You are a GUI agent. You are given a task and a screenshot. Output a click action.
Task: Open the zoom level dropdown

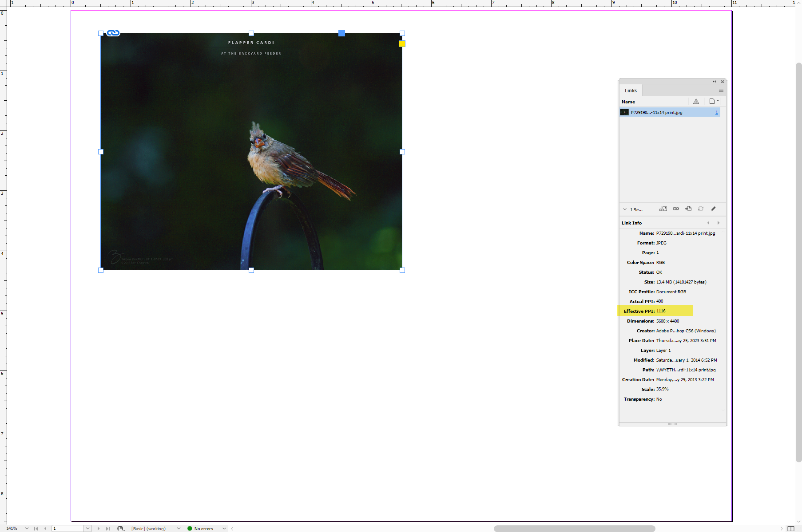[26, 528]
